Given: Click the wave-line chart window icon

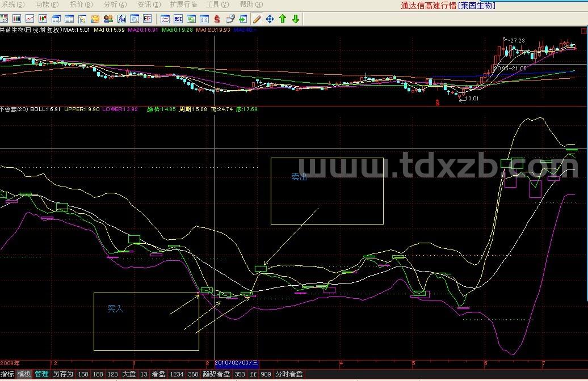Looking at the screenshot, I should (x=165, y=18).
